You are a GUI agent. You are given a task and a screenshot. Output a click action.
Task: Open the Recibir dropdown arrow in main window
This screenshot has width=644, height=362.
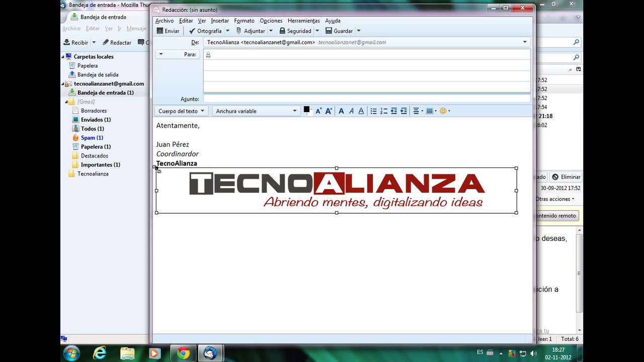coord(94,43)
